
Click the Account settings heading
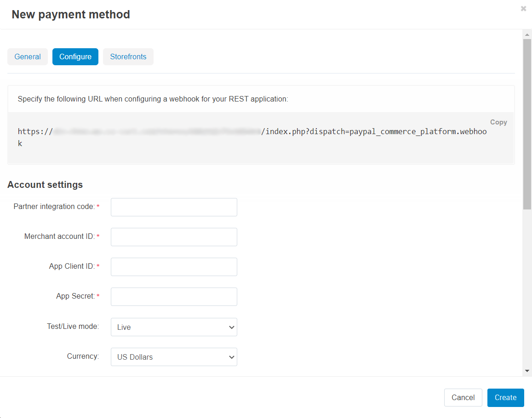click(45, 185)
